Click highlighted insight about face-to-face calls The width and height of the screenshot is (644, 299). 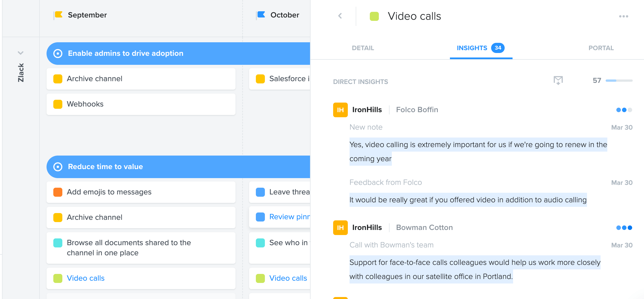475,269
